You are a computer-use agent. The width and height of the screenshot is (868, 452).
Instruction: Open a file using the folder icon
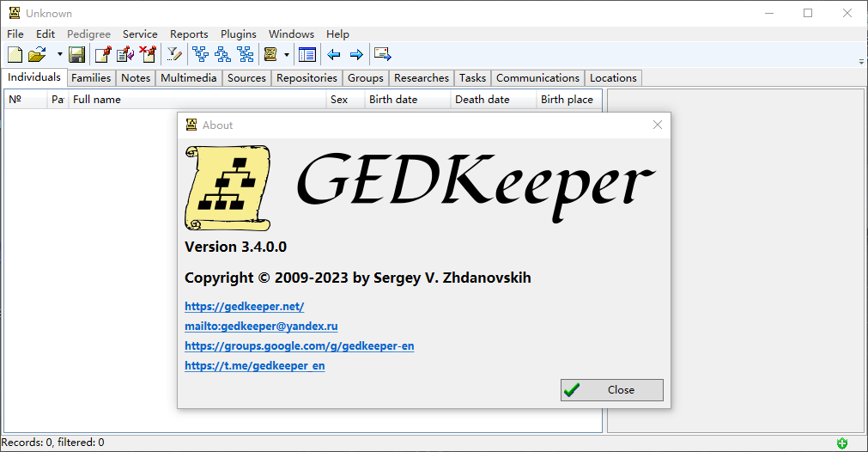[x=37, y=54]
